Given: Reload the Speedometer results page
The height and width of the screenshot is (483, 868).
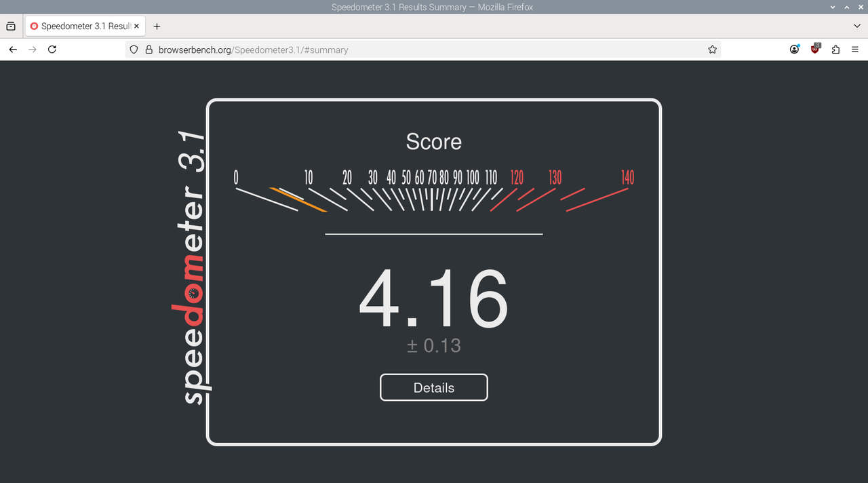Looking at the screenshot, I should coord(52,50).
